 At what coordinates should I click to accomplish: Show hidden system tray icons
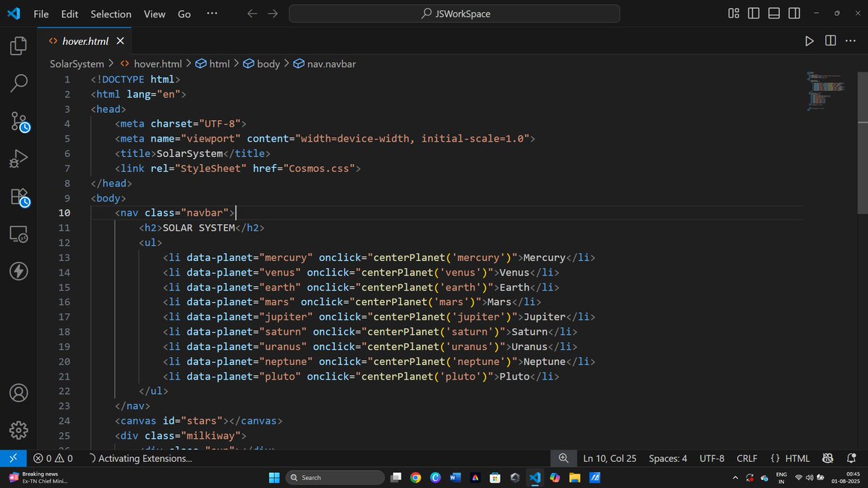735,477
